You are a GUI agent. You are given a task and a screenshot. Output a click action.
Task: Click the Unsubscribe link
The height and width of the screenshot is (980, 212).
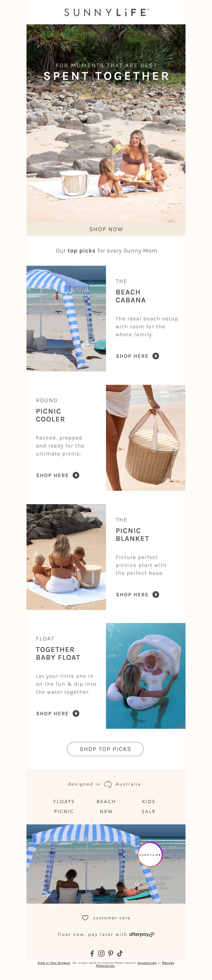(x=147, y=963)
